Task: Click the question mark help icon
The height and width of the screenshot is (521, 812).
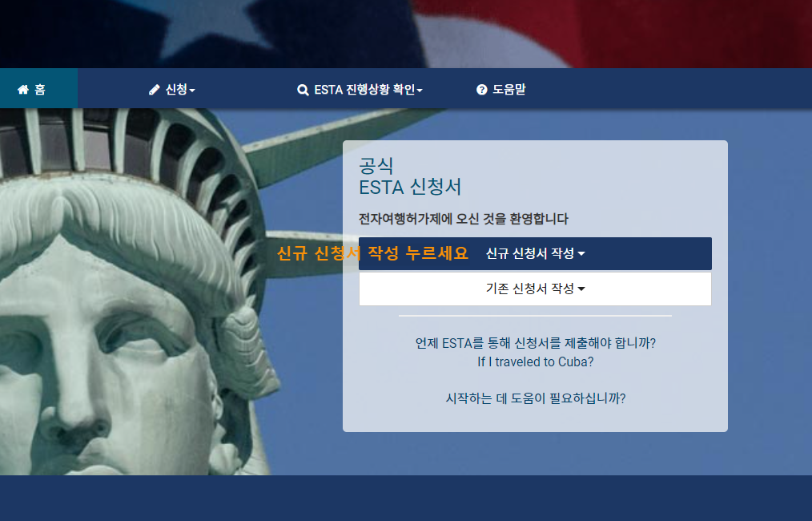Action: tap(481, 90)
